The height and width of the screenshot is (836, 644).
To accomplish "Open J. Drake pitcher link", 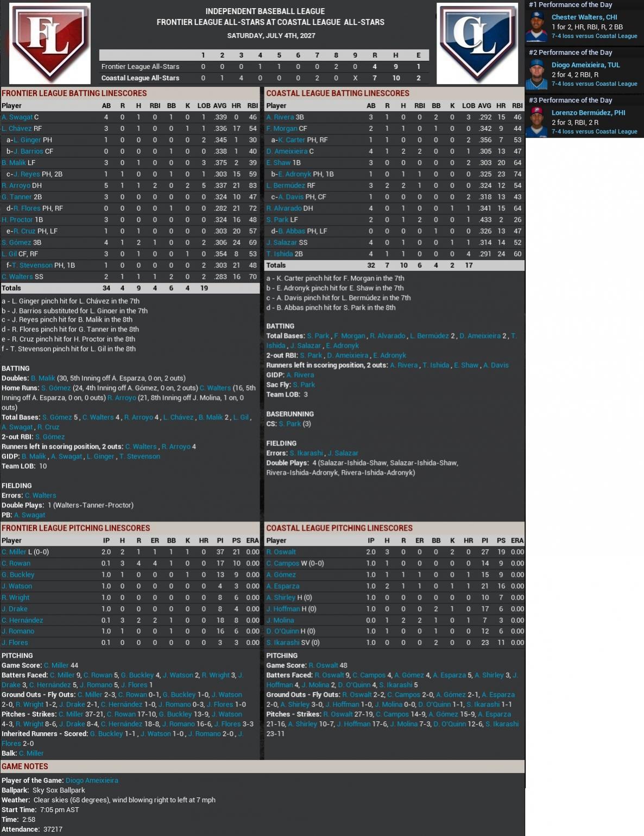I will (x=15, y=609).
